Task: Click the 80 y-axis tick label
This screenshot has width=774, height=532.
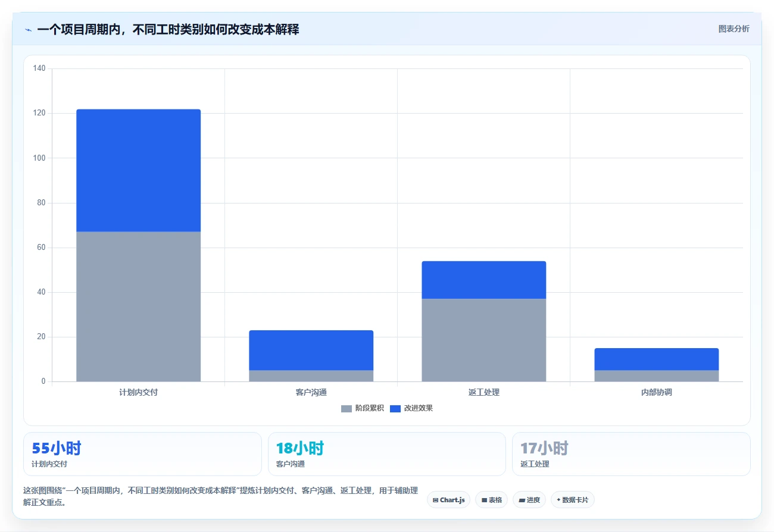Action: pyautogui.click(x=41, y=203)
